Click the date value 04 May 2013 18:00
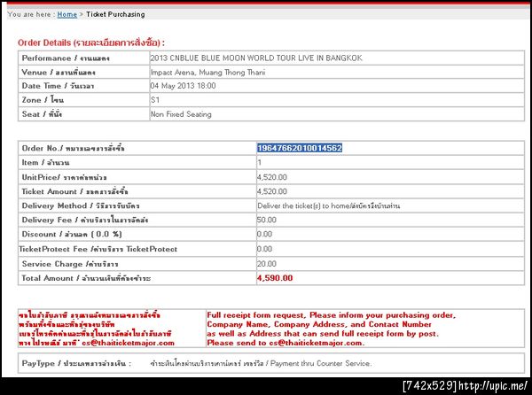532x395 pixels. 183,86
